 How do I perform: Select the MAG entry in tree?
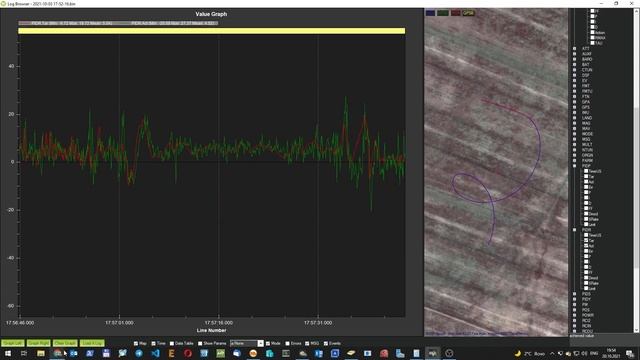click(586, 123)
